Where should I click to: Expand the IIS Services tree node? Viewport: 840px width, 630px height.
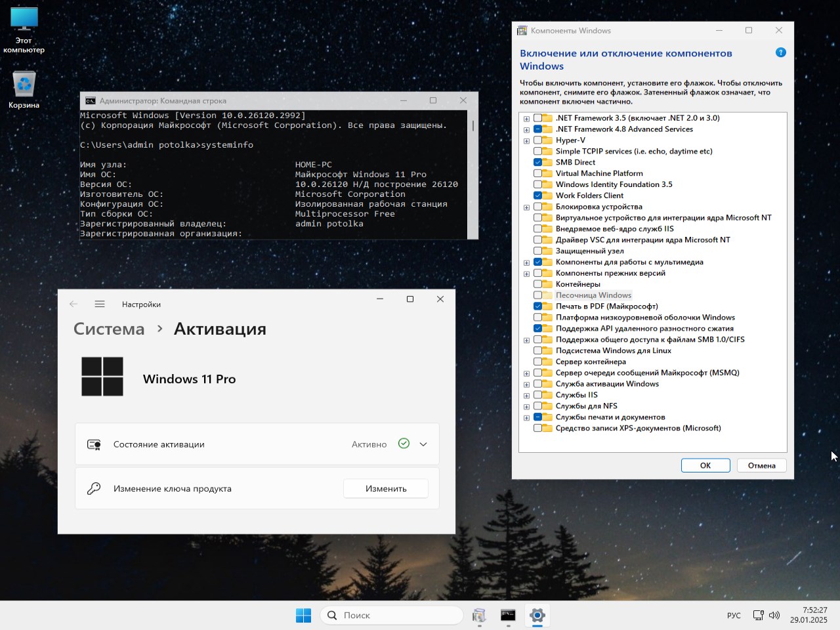(526, 396)
